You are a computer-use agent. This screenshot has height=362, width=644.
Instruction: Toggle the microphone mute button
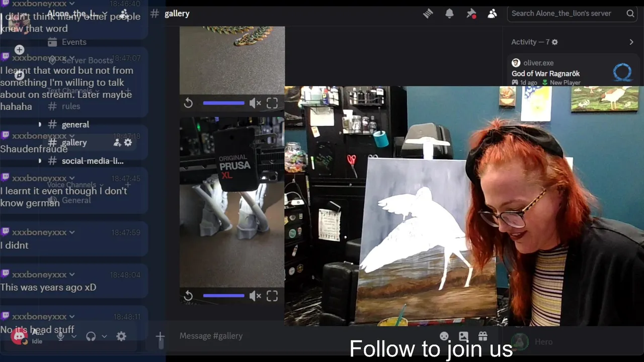tap(60, 336)
